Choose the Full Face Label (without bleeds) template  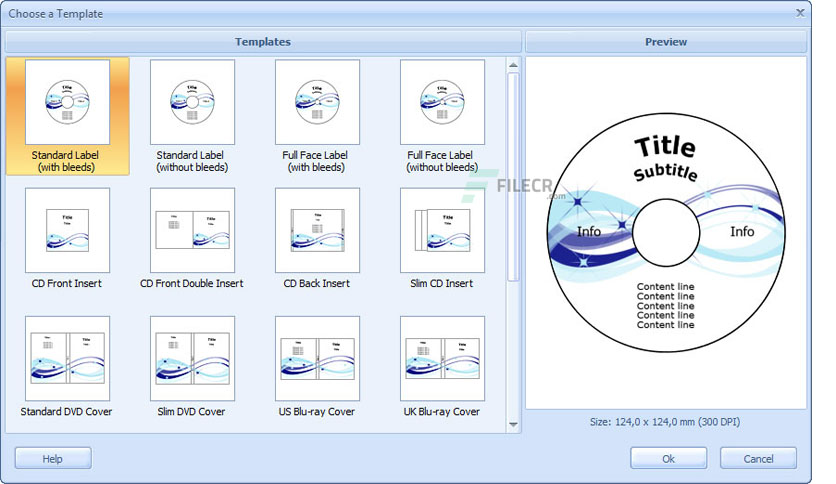[442, 116]
